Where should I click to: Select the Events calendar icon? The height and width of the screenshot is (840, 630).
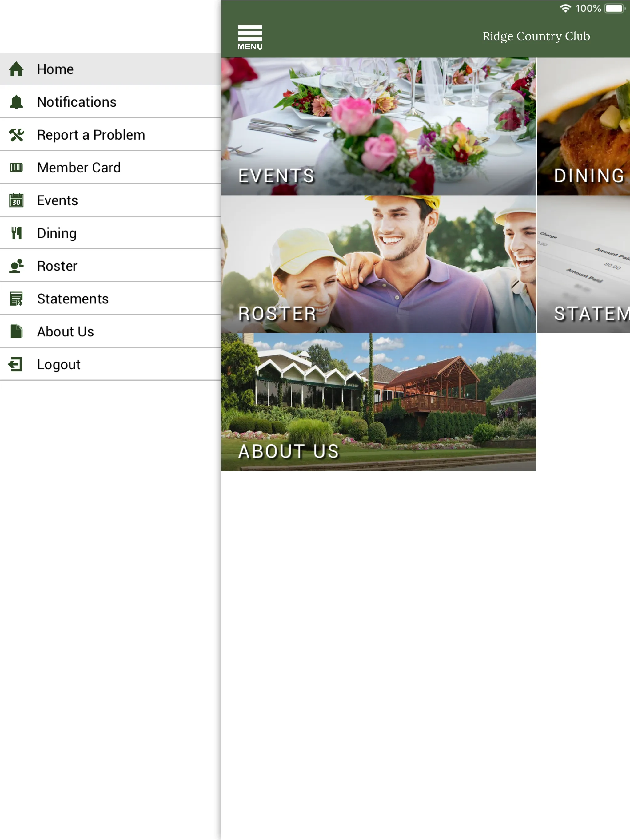(x=17, y=200)
